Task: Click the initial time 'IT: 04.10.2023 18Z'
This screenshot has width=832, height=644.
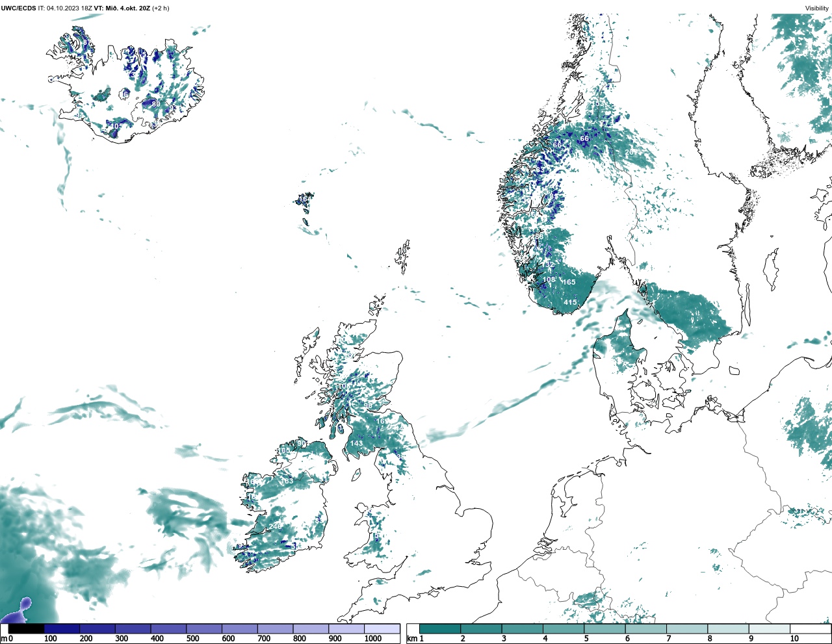Action: tap(65, 8)
